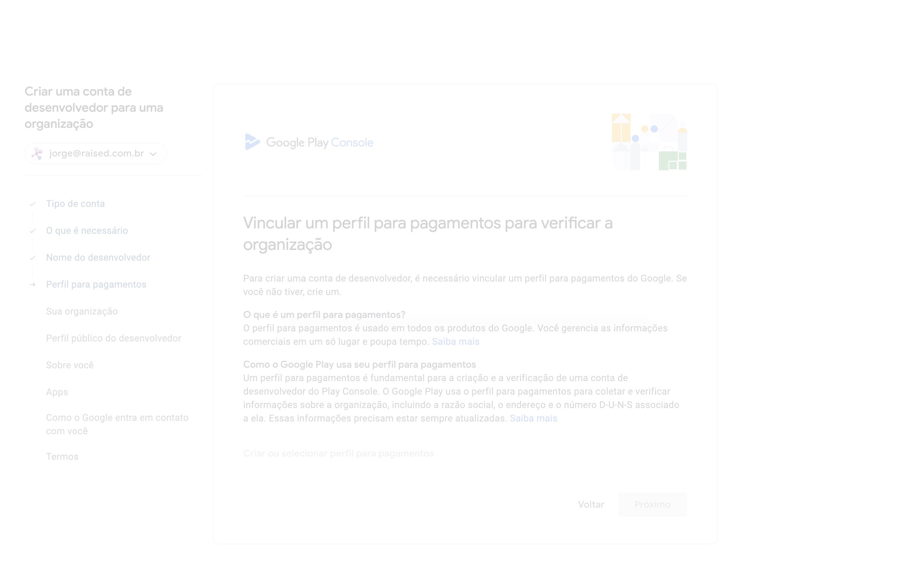Expand the Criar ou selecionar perfil para pagamentos option
This screenshot has height=588, width=921.
[x=338, y=453]
